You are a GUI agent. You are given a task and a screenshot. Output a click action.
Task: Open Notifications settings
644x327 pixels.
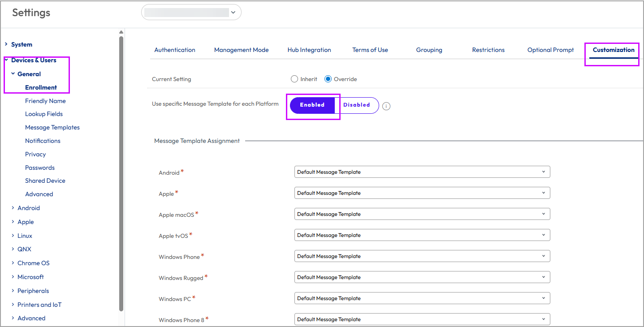click(x=43, y=141)
